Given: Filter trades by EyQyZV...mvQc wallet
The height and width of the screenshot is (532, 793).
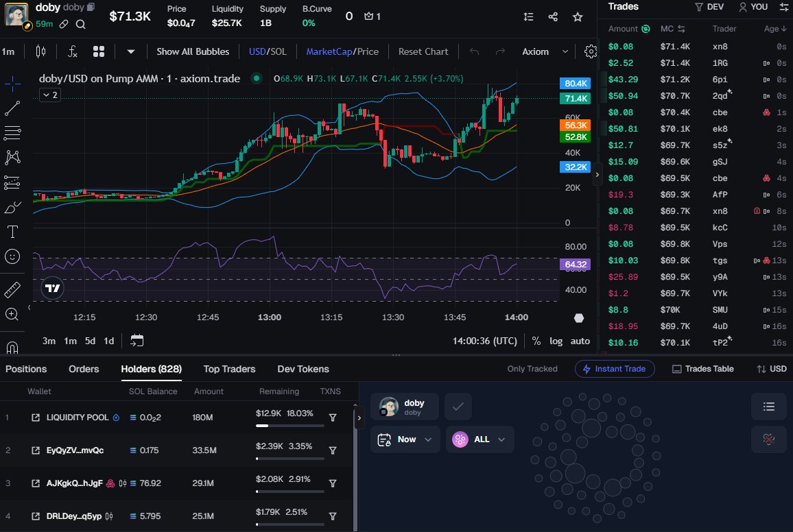Looking at the screenshot, I should point(333,450).
